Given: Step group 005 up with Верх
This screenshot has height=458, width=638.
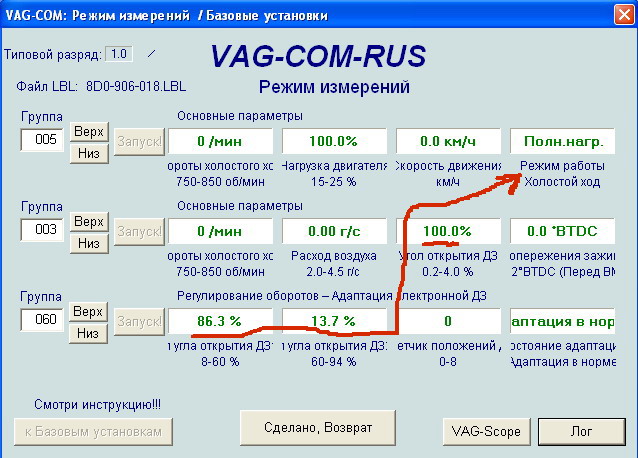Looking at the screenshot, I should 89,132.
